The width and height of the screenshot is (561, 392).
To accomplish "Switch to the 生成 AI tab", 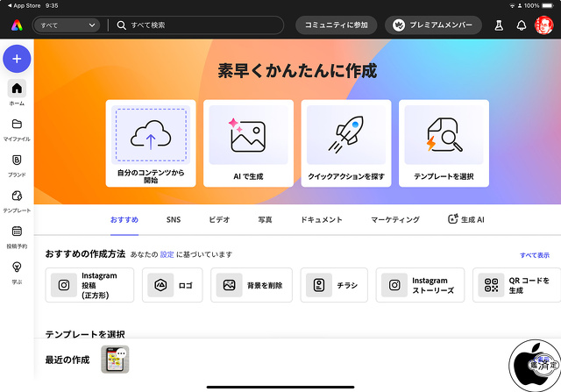I will coord(466,219).
